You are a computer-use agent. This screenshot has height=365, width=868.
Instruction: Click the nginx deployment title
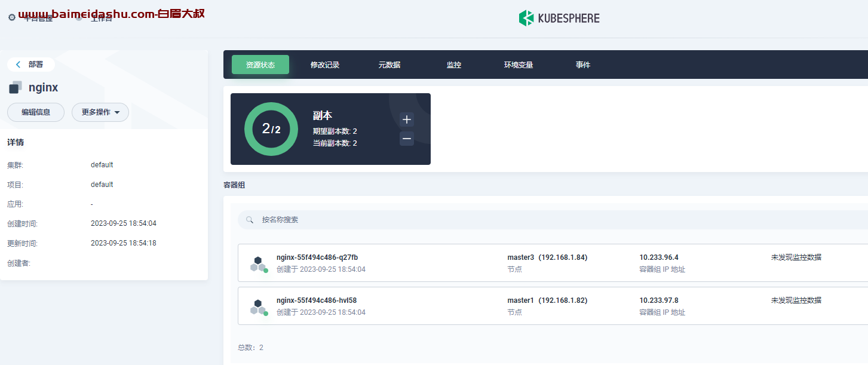tap(44, 88)
